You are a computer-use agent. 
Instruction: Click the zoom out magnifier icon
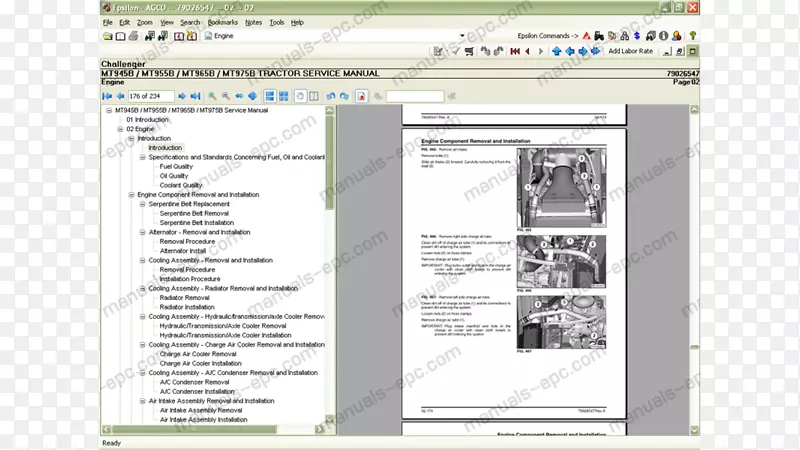pos(226,96)
